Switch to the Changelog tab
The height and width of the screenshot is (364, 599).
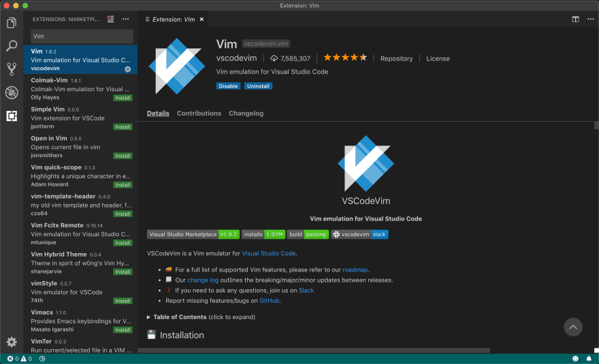point(246,114)
